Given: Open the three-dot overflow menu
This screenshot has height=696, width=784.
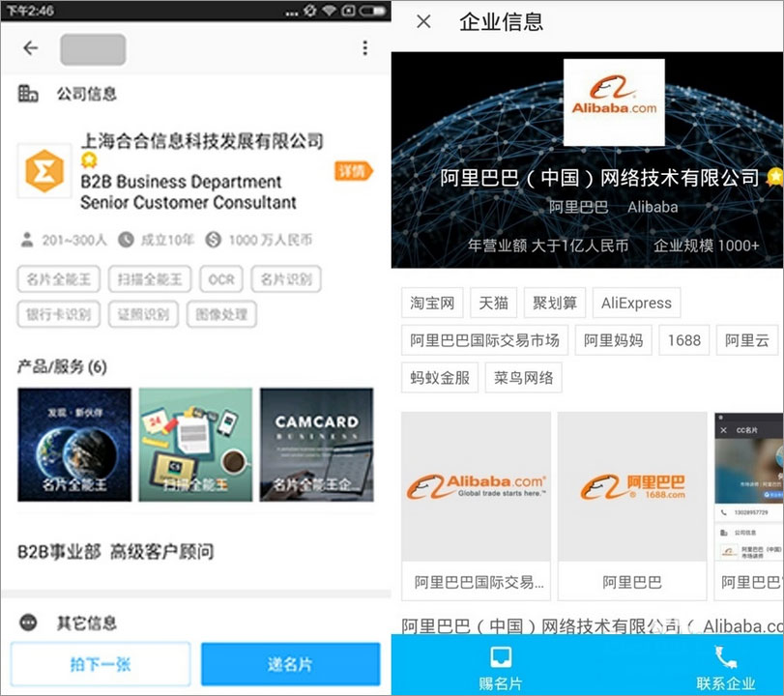Looking at the screenshot, I should pos(365,48).
